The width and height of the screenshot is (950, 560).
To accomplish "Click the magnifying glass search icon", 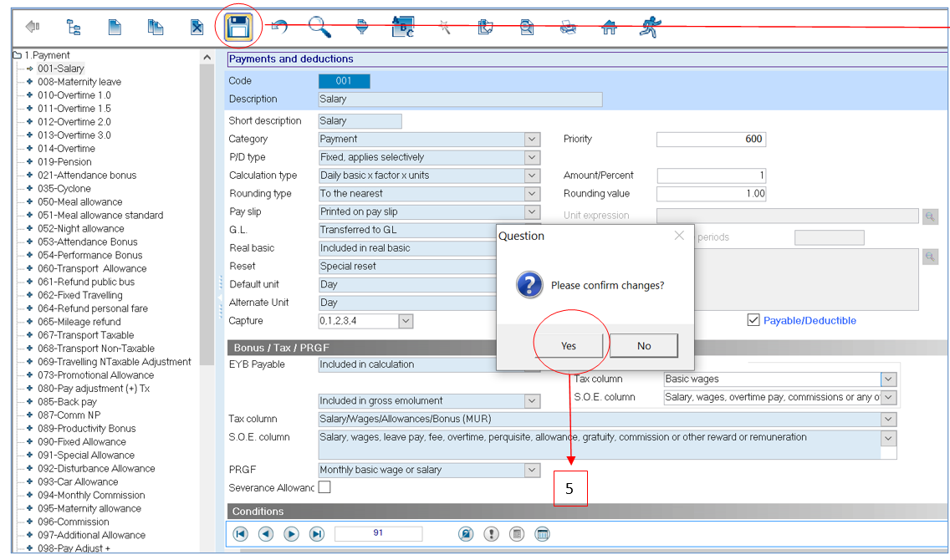I will 319,27.
